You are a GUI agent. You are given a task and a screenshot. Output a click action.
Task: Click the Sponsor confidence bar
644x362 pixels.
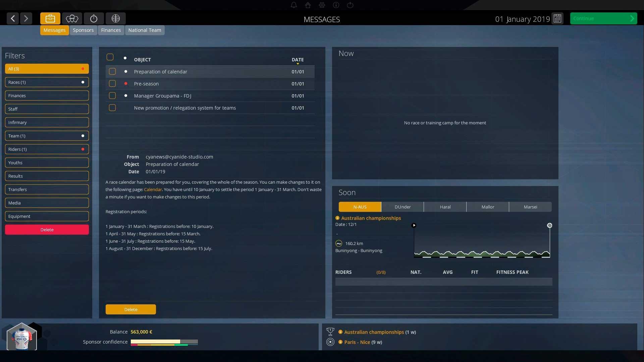(x=164, y=342)
